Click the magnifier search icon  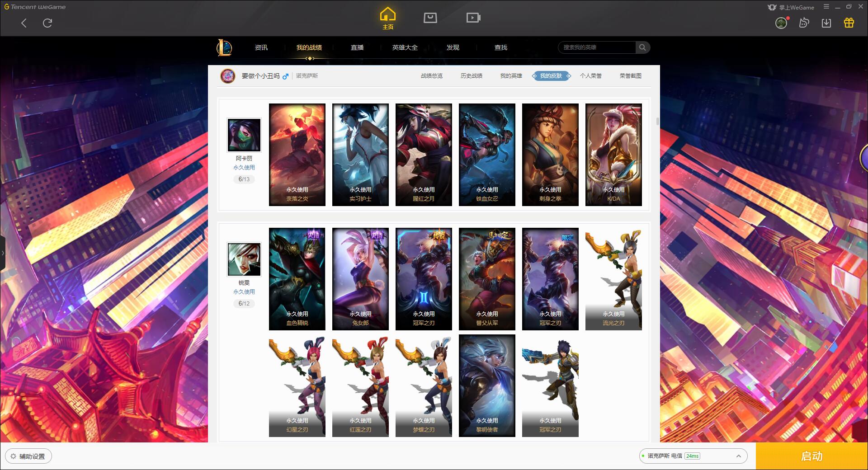pyautogui.click(x=642, y=47)
